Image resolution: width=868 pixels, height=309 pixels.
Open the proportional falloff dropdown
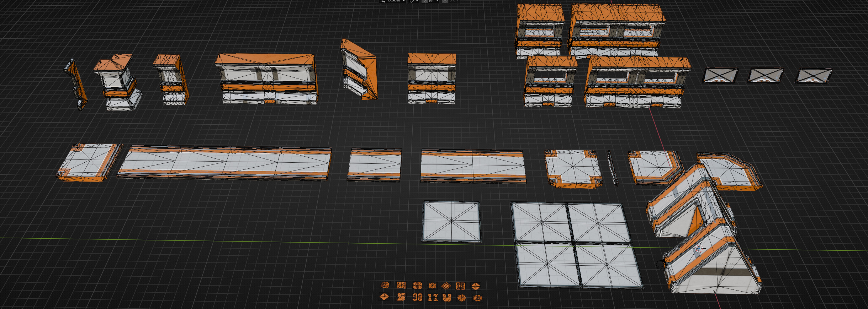point(454,1)
